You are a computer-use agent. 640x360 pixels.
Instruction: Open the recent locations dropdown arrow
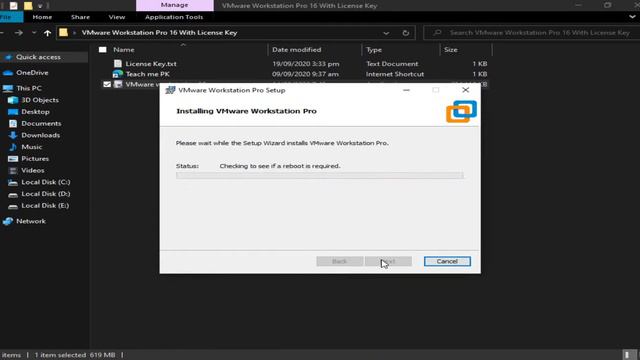[x=34, y=33]
